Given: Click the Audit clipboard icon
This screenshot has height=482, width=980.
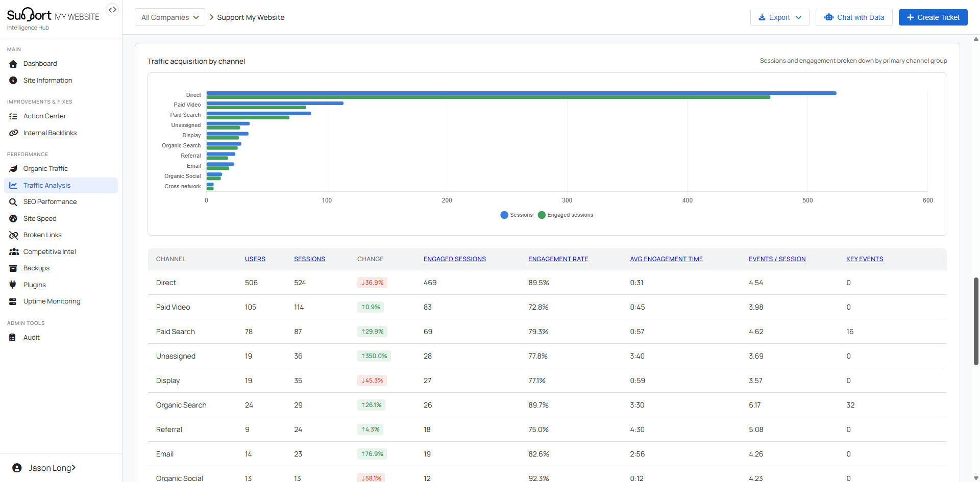Looking at the screenshot, I should click(12, 338).
